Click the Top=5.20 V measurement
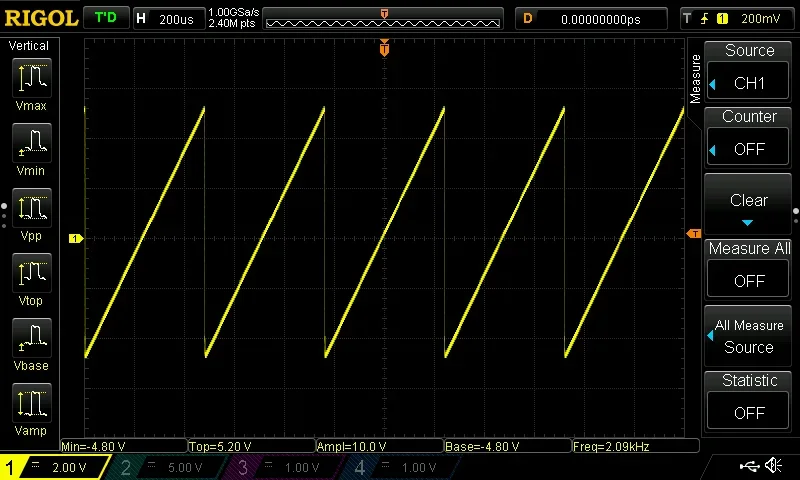The width and height of the screenshot is (800, 480). click(252, 446)
